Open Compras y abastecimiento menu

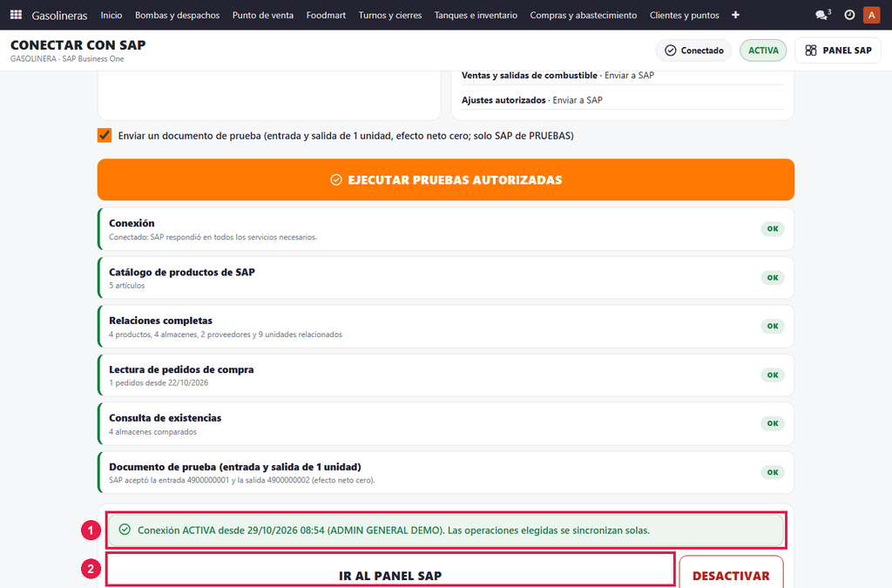(x=584, y=16)
